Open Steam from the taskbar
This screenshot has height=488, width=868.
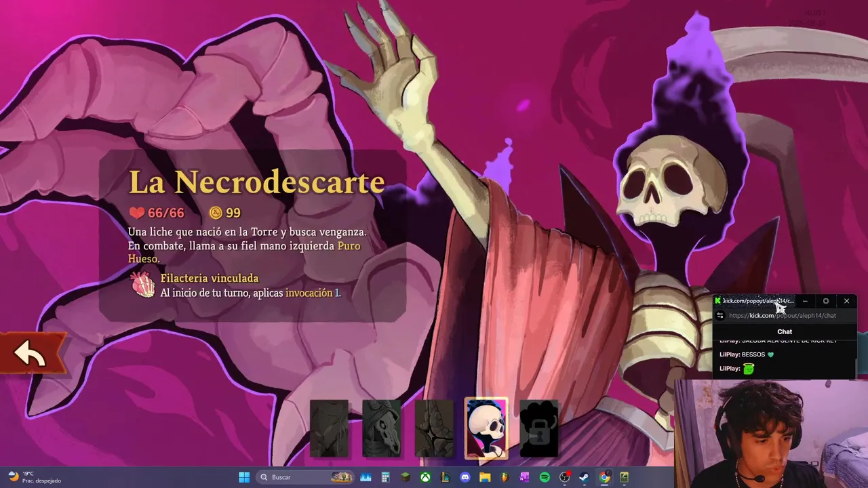(x=584, y=477)
